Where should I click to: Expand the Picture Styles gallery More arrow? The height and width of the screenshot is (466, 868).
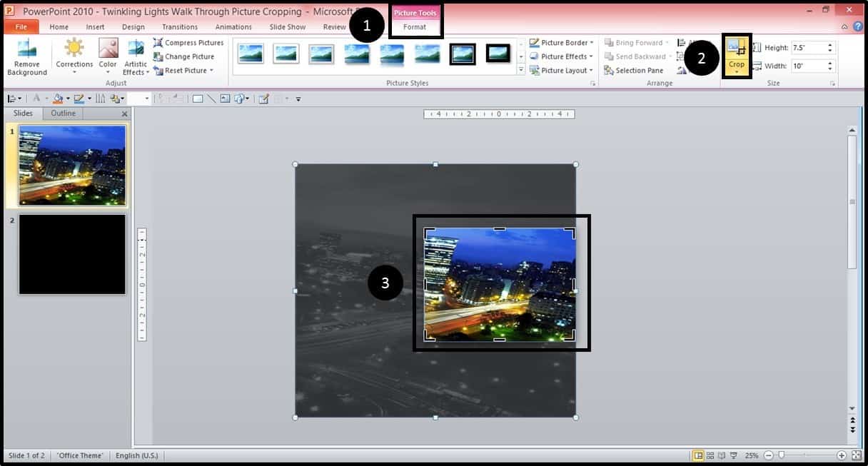pos(520,70)
